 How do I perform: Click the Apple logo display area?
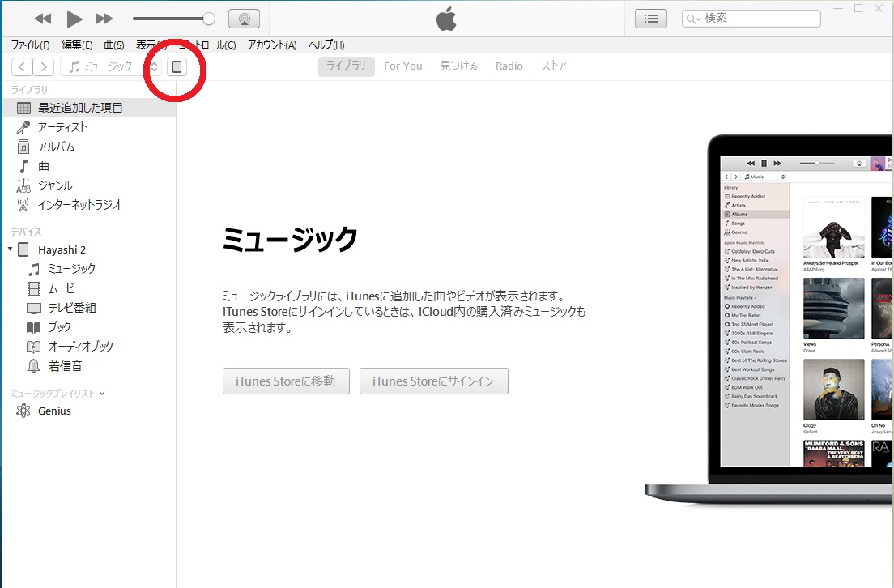tap(446, 19)
